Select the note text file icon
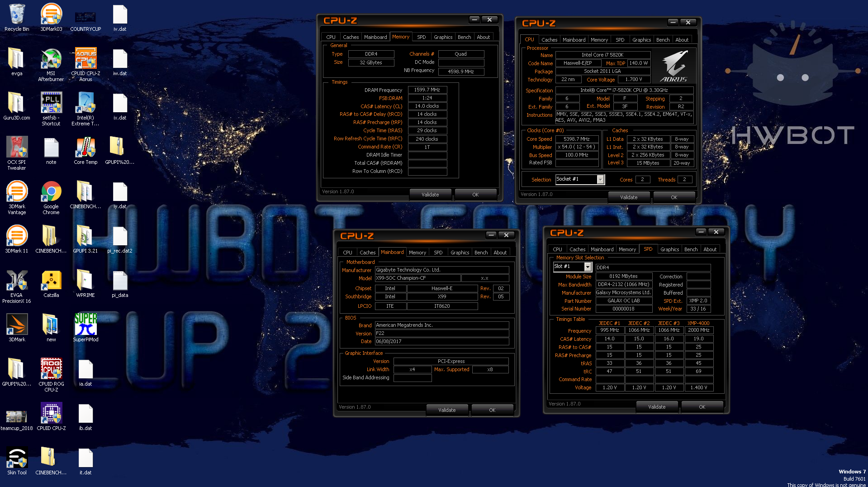The image size is (868, 487). coord(51,151)
